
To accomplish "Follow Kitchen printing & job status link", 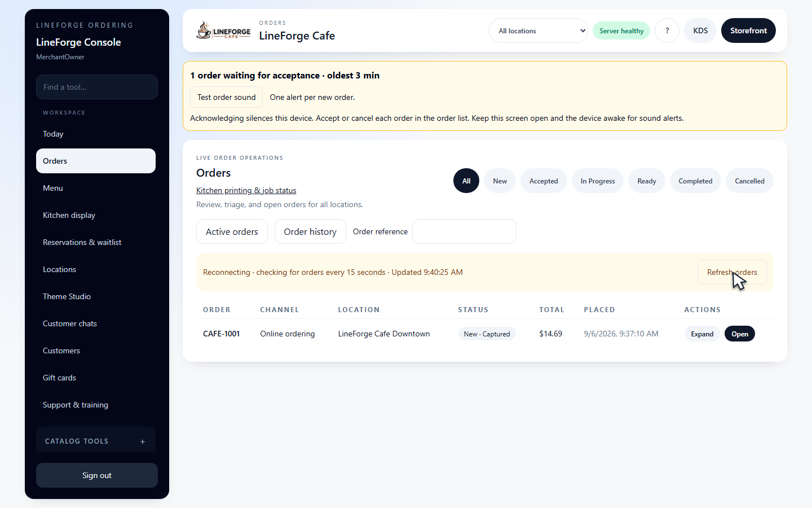I will click(246, 190).
